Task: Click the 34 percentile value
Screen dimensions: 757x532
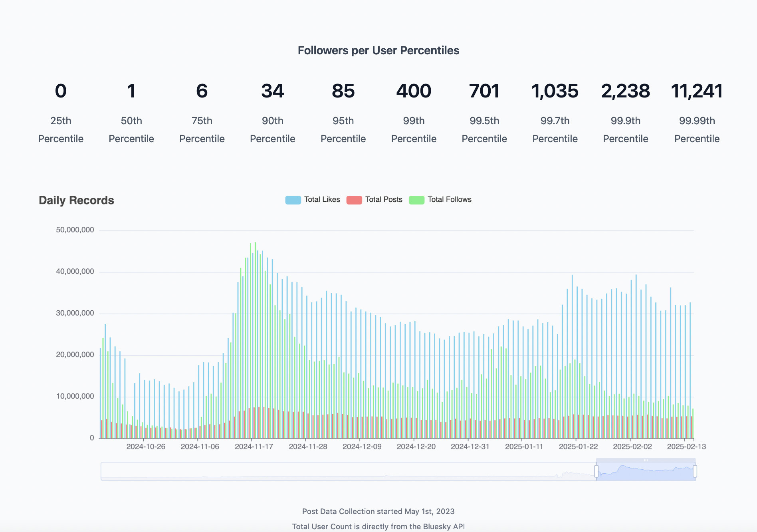Action: pyautogui.click(x=273, y=91)
